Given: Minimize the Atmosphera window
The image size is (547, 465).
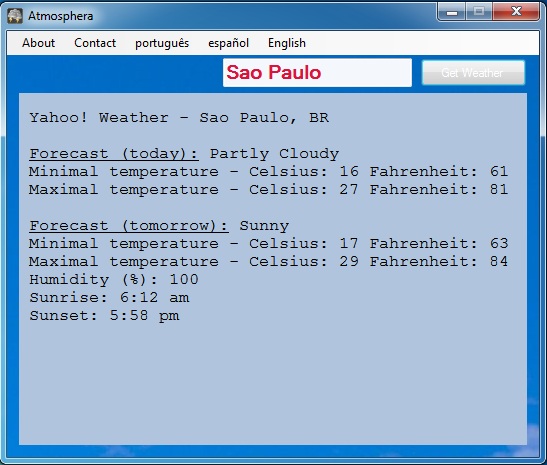Looking at the screenshot, I should (452, 12).
